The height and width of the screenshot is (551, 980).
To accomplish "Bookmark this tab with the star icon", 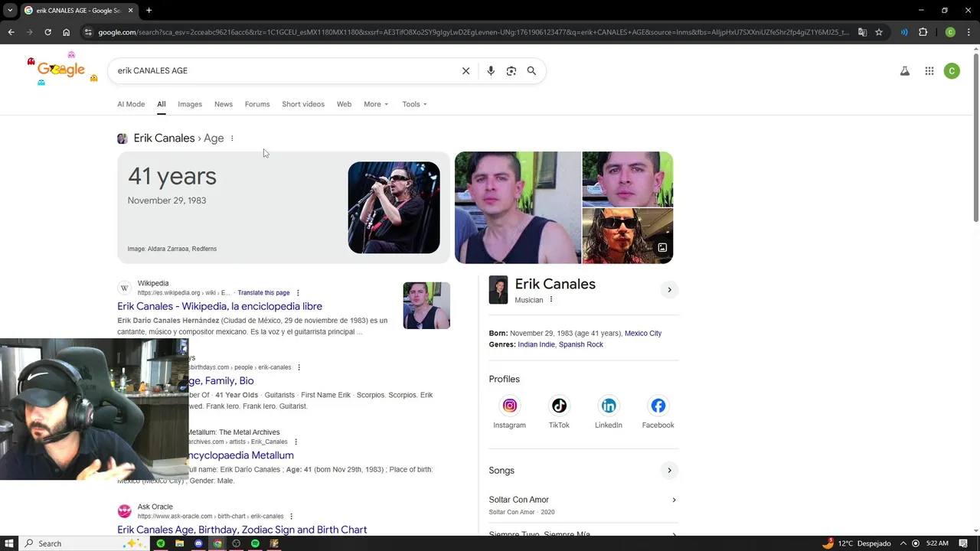I will pyautogui.click(x=879, y=32).
